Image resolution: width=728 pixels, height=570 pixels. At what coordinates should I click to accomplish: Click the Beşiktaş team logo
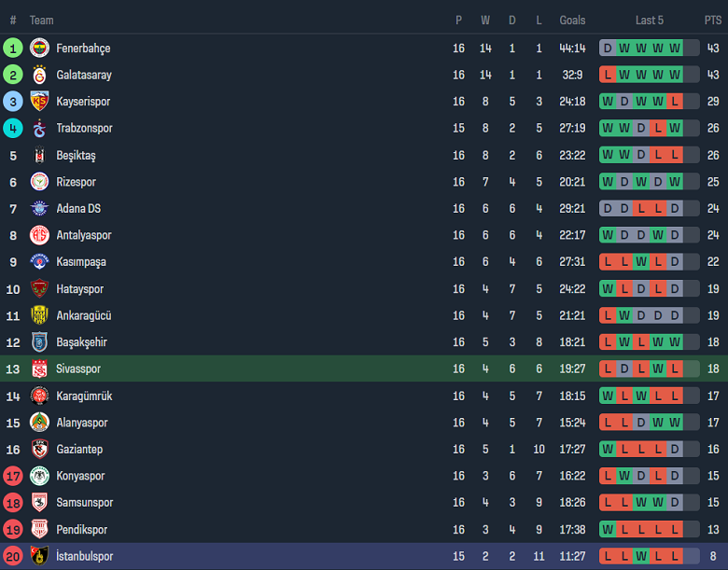click(39, 155)
